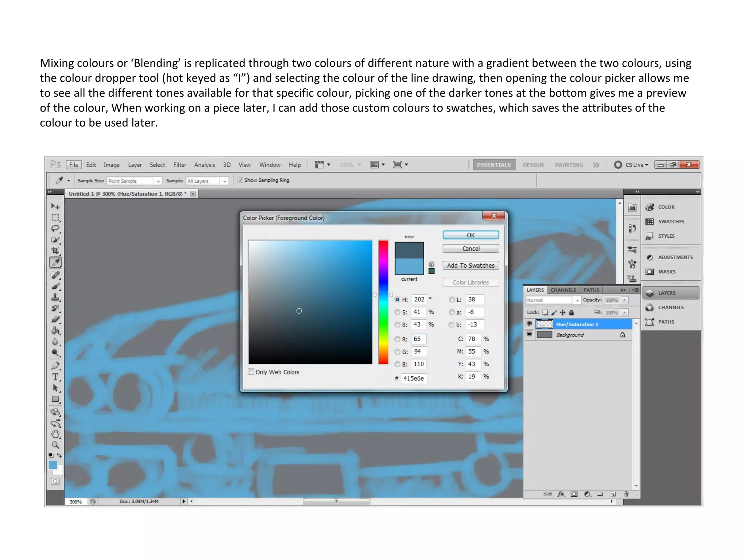Open the Layers panel options menu
The image size is (747, 560).
(x=635, y=290)
